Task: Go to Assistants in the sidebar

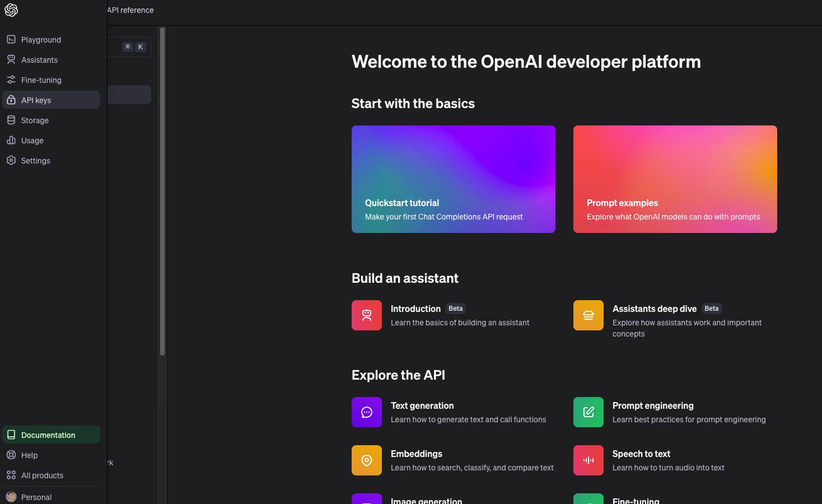Action: tap(52, 59)
